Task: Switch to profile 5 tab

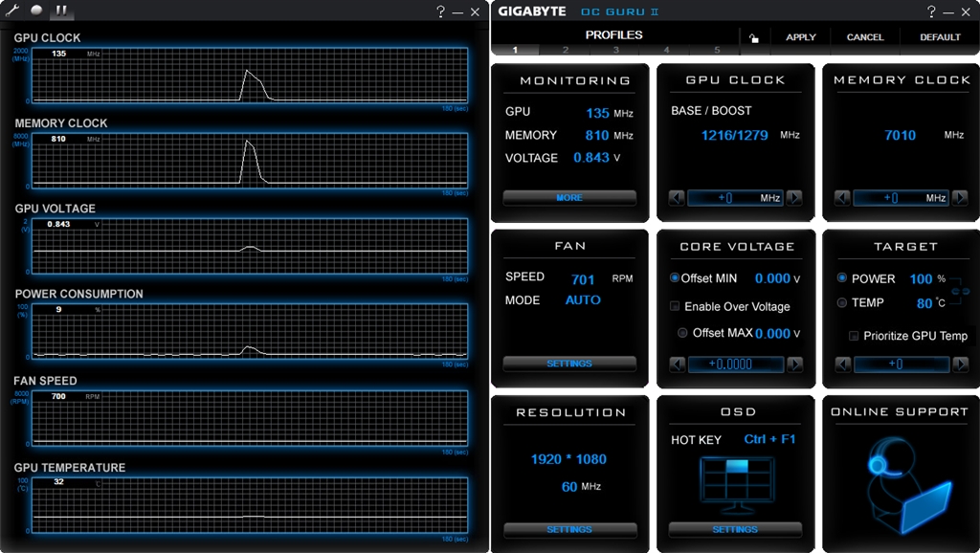Action: tap(716, 50)
